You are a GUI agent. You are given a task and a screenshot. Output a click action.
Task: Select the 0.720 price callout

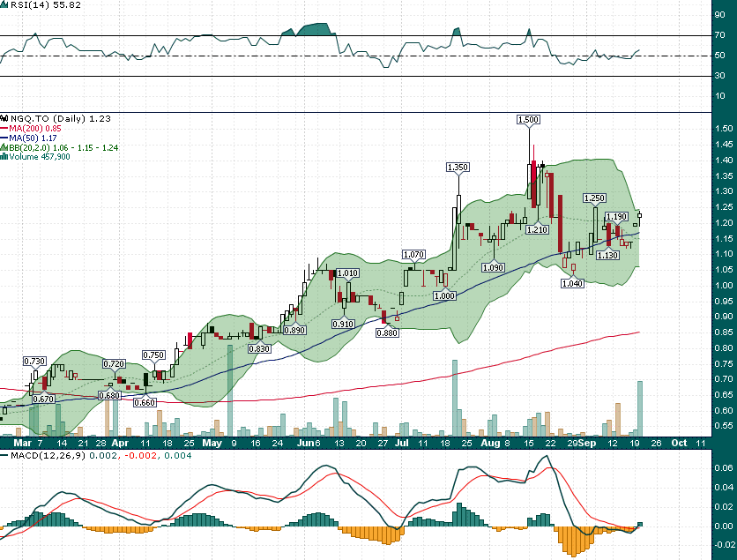[x=114, y=363]
